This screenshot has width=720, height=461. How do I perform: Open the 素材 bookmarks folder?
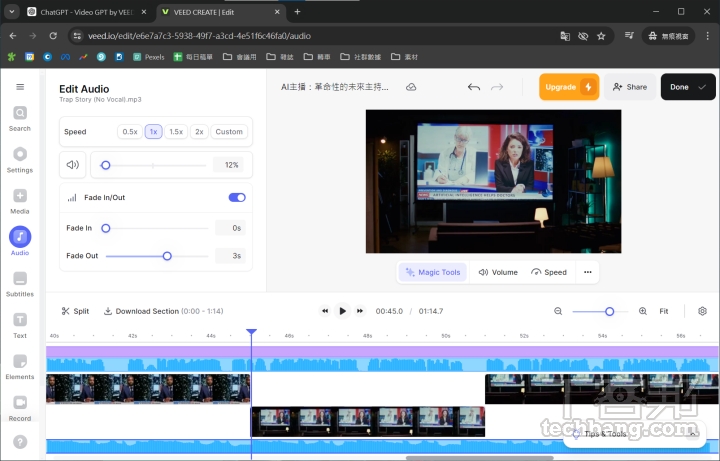pos(404,57)
